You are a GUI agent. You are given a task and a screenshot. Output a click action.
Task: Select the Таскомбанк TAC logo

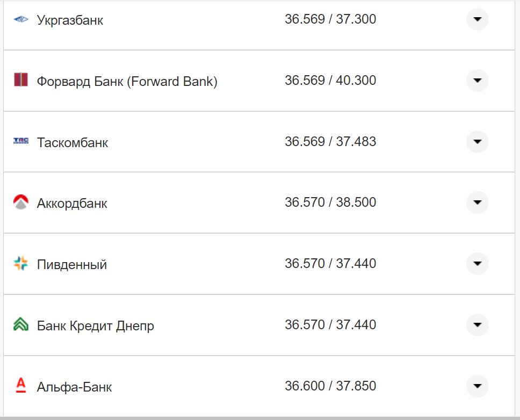pyautogui.click(x=20, y=141)
